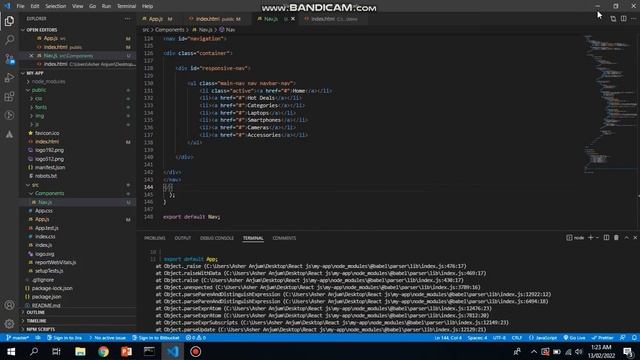Expand the NPM Scripts section
The image size is (640, 360).
(78, 329)
